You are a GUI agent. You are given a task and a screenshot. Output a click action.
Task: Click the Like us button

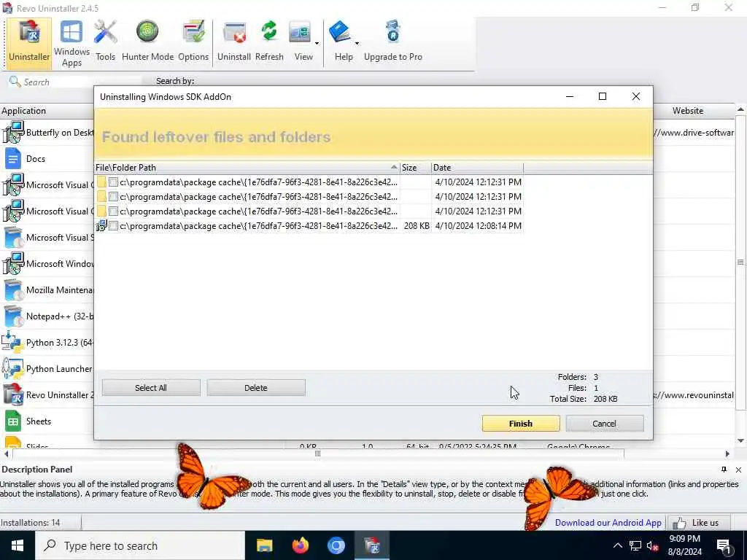point(699,523)
